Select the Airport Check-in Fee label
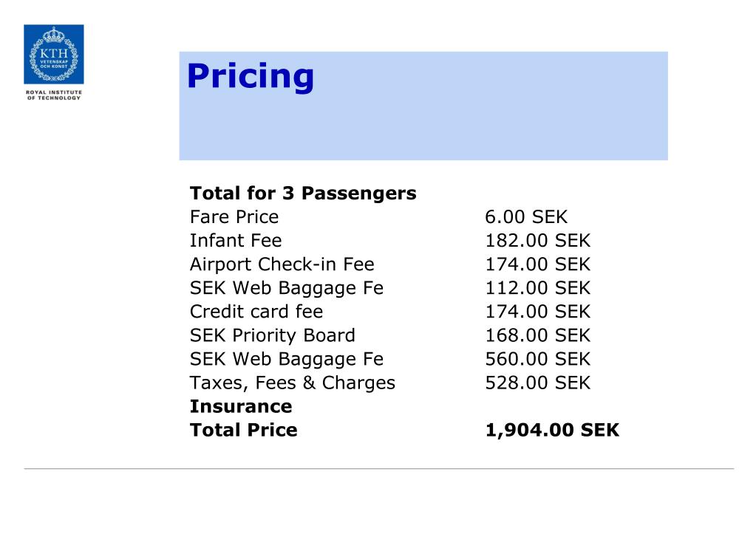The height and width of the screenshot is (534, 756). click(x=282, y=264)
